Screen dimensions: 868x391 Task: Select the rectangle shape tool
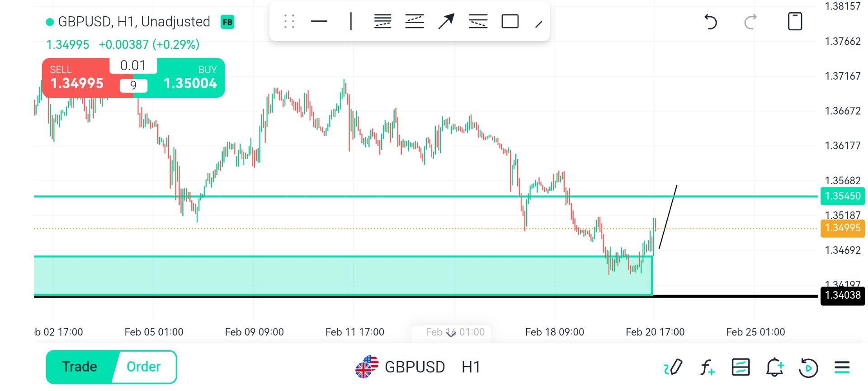(x=510, y=21)
